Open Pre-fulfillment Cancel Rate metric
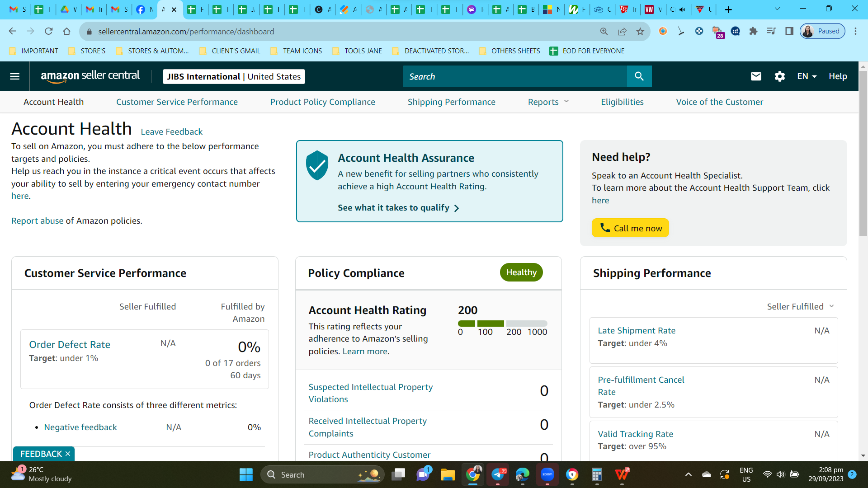Screen dimensions: 868x488 (641, 386)
